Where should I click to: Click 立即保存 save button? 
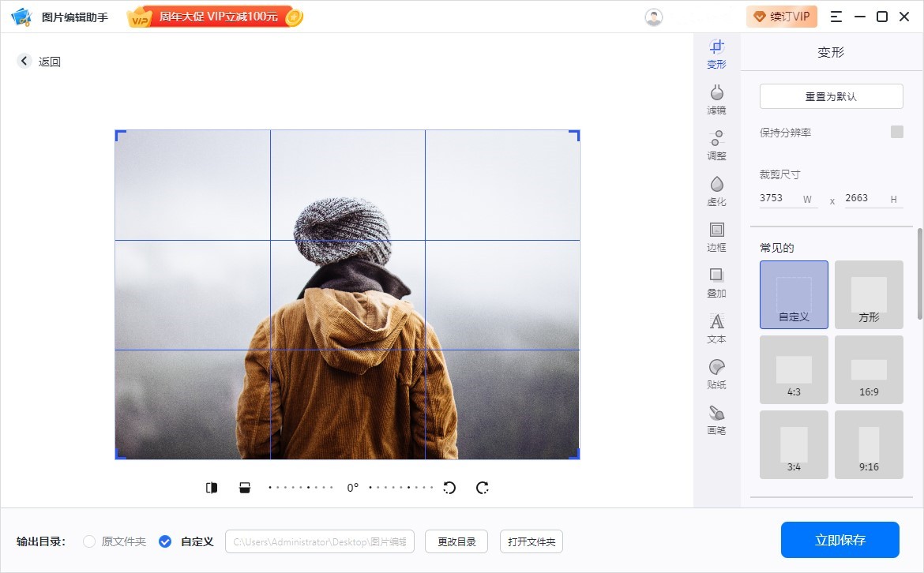[x=840, y=540]
